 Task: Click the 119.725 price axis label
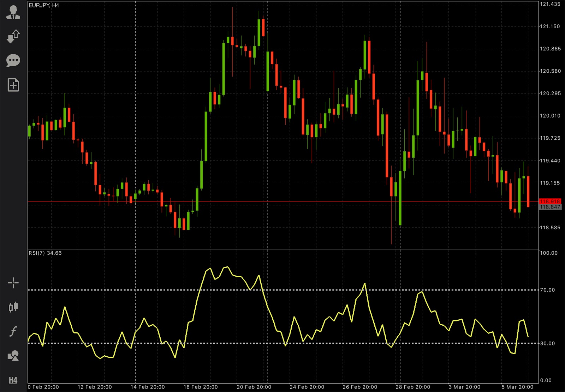click(x=550, y=138)
